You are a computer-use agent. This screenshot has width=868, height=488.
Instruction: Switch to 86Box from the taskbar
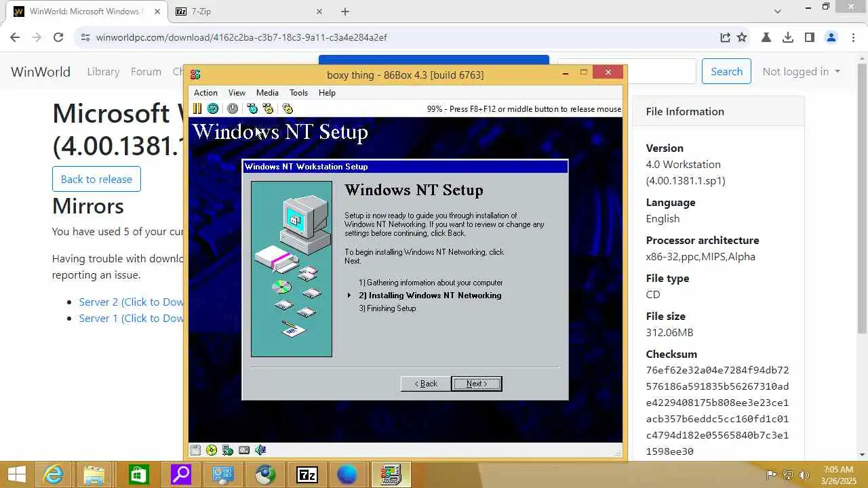pos(390,474)
